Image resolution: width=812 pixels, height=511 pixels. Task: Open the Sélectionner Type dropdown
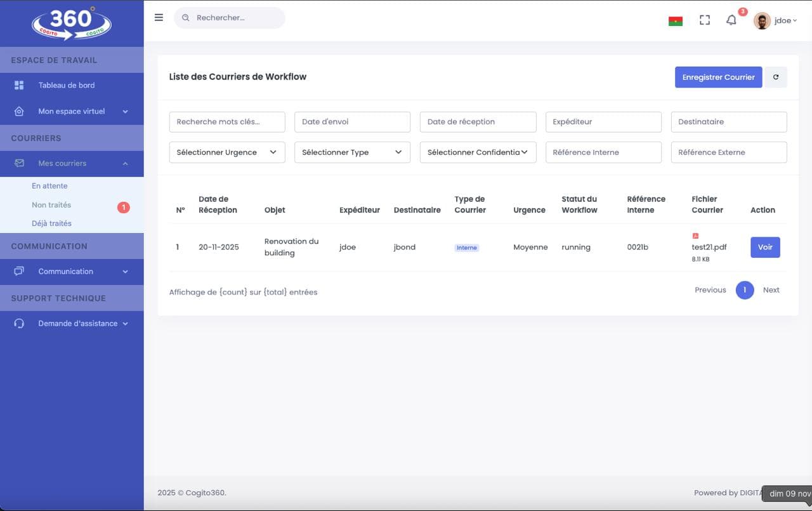[x=352, y=152]
